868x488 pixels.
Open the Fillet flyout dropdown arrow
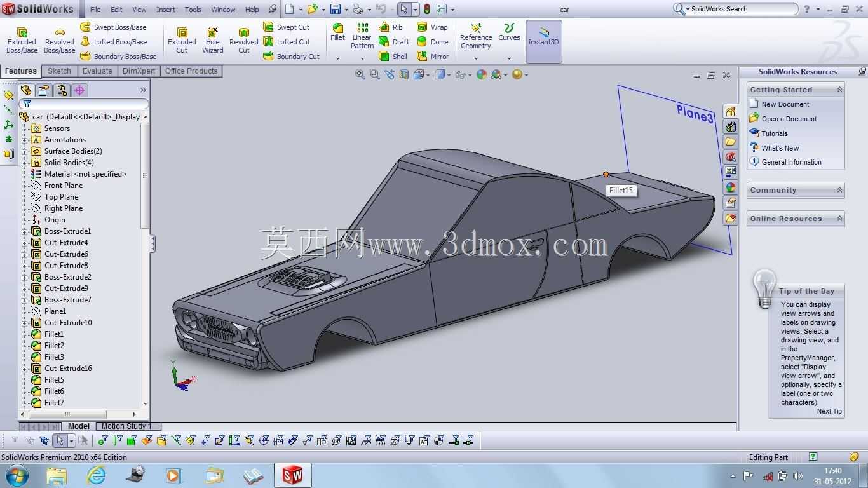337,58
